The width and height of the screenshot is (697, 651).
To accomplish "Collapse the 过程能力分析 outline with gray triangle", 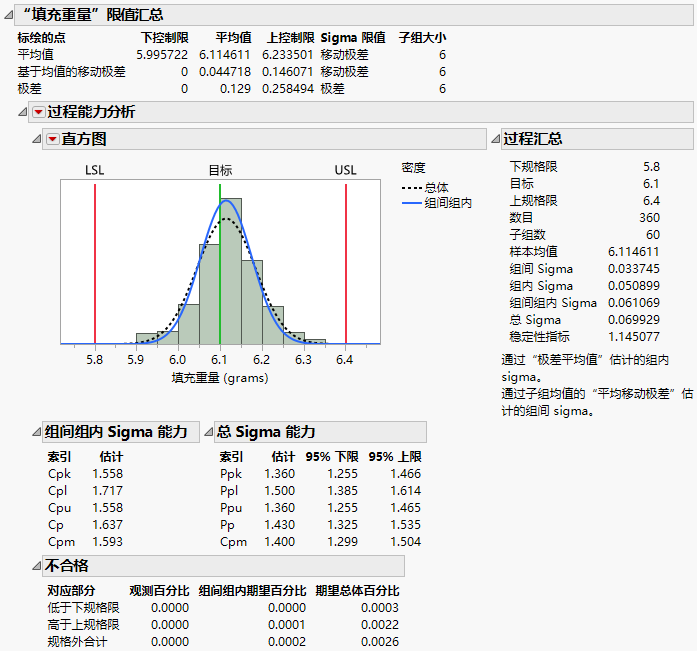I will (x=24, y=112).
